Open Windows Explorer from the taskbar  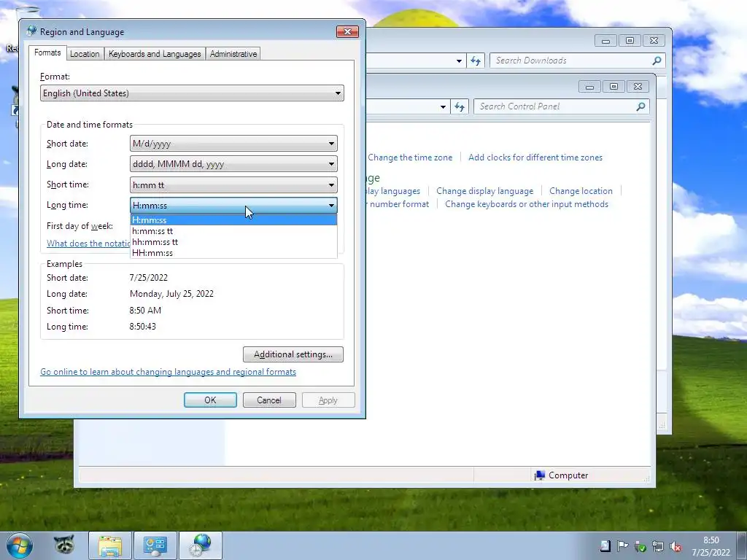pos(110,545)
